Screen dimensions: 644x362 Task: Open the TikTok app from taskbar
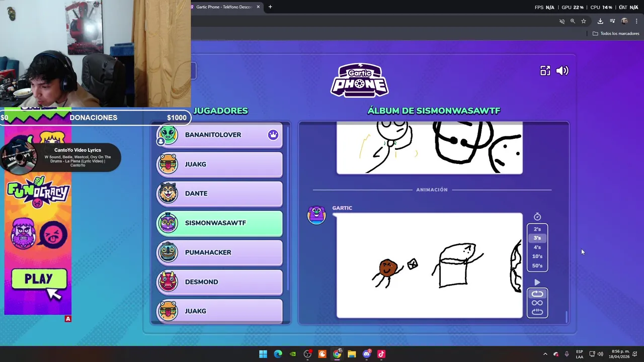click(381, 354)
